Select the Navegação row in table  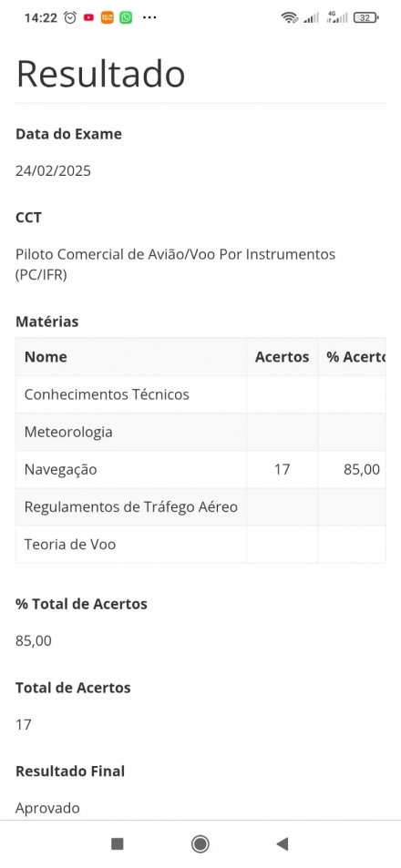200,469
